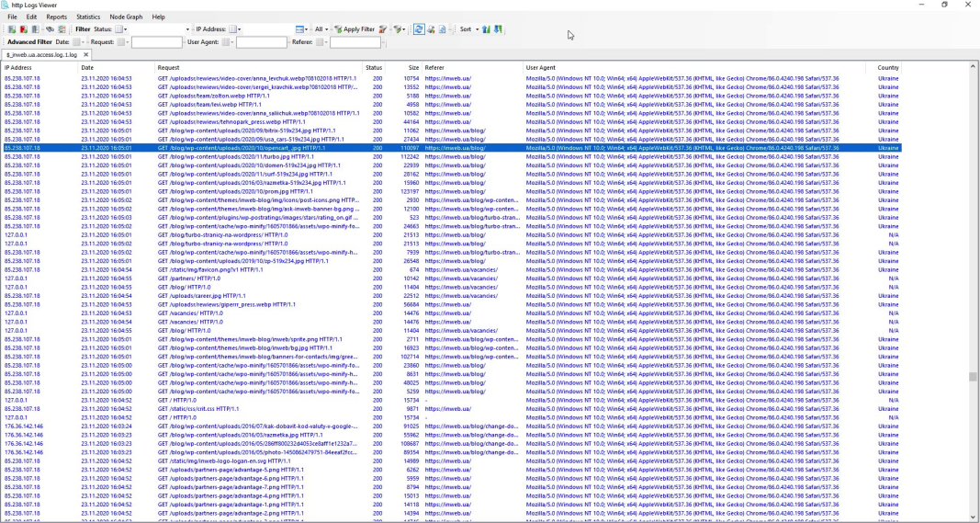Screen dimensions: 980x523
Task: Sort by the Date column header
Action: pos(117,68)
